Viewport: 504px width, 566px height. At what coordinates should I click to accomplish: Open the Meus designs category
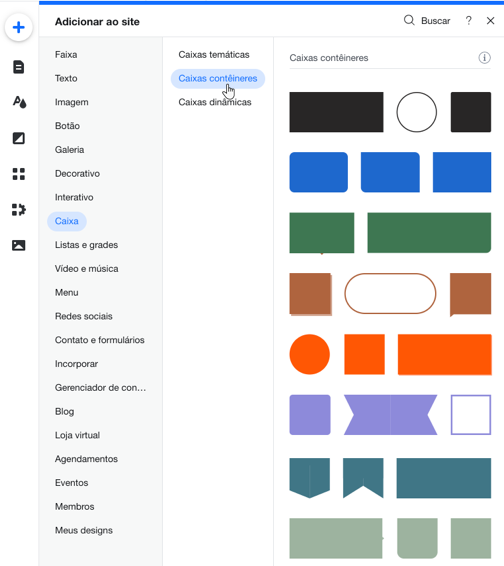click(x=84, y=530)
